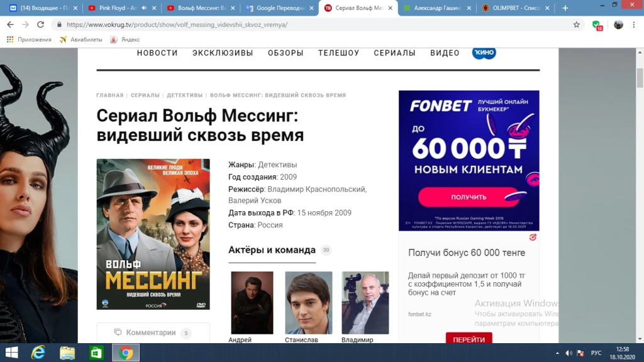This screenshot has height=362, width=644.
Task: Bookmark this page with the star icon
Action: tap(577, 25)
